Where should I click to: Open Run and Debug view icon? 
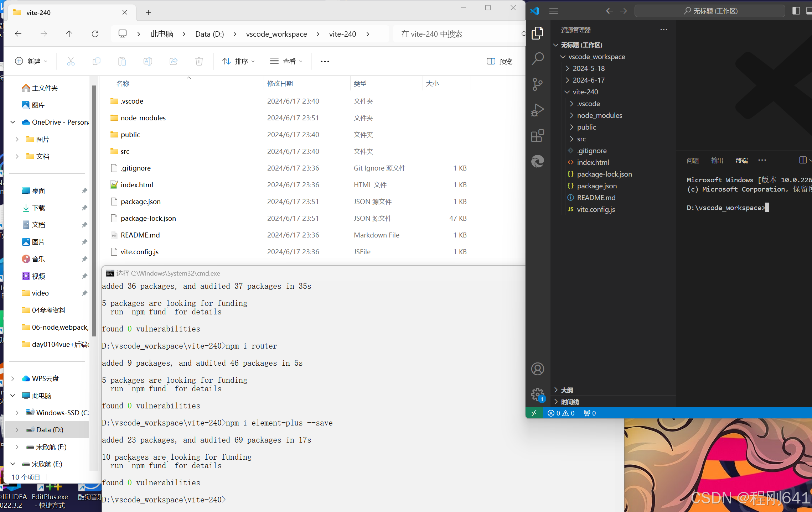[x=537, y=110]
